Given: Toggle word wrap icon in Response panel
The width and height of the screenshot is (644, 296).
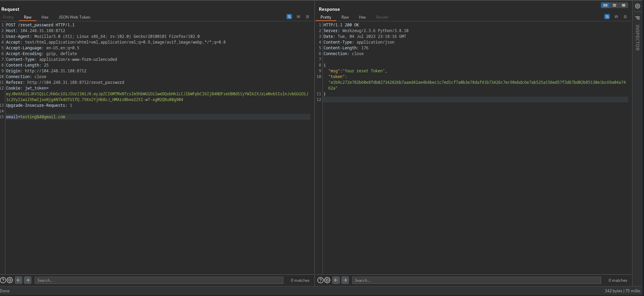Looking at the screenshot, I should tap(607, 17).
